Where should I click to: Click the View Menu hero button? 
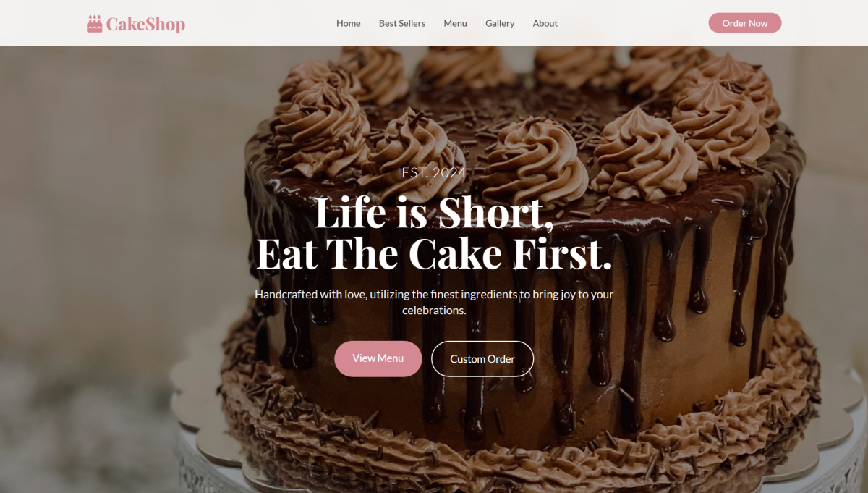coord(378,358)
